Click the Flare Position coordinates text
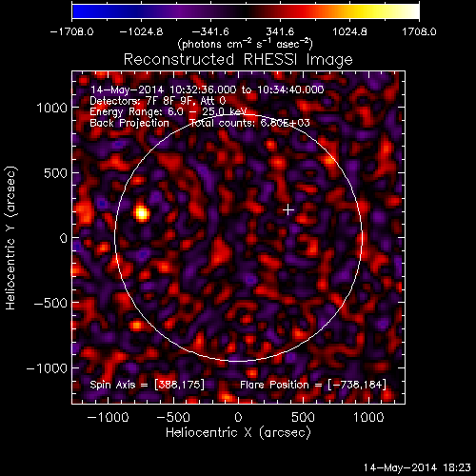 (x=313, y=385)
